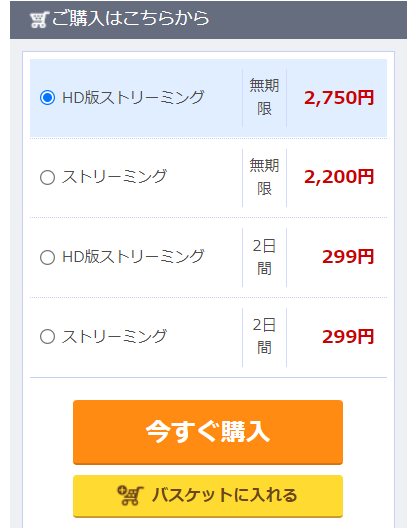Image resolution: width=411 pixels, height=528 pixels.
Task: Click the ストリーミング label in second row
Action: (x=114, y=177)
